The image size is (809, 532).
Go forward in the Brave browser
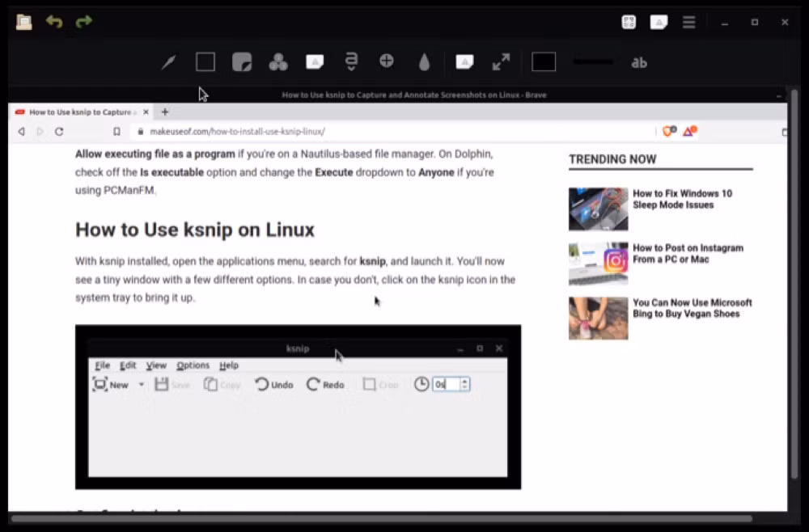40,132
